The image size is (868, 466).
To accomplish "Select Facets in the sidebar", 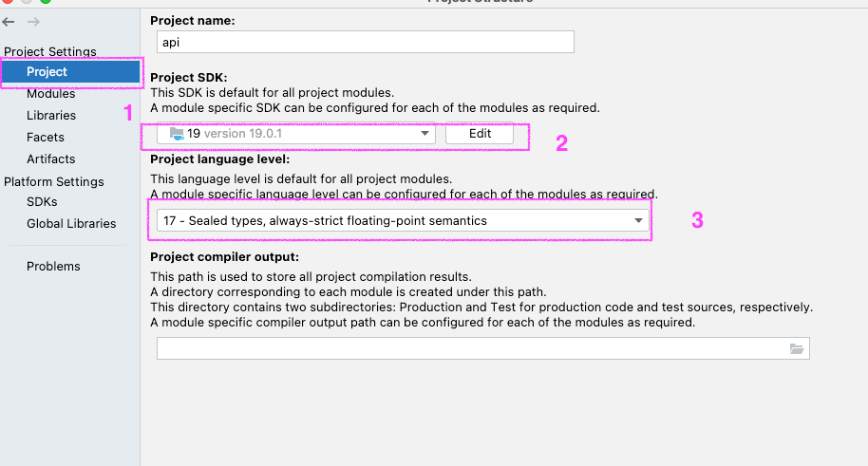I will (x=46, y=137).
